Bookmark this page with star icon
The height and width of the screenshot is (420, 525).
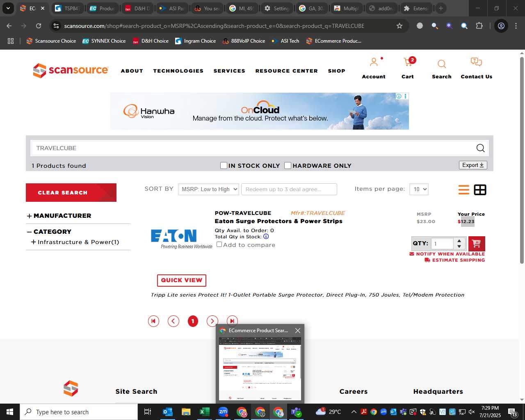point(399,26)
